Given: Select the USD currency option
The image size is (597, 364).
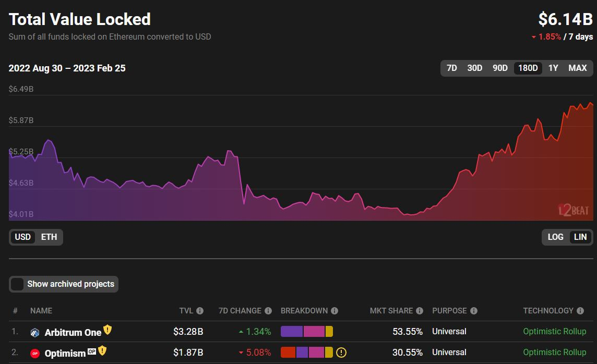Looking at the screenshot, I should 22,237.
